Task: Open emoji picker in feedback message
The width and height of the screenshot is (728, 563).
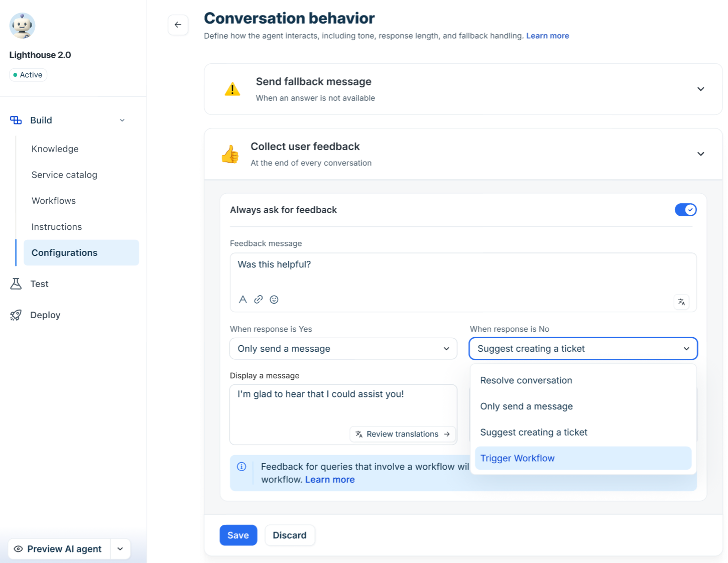Action: (274, 300)
